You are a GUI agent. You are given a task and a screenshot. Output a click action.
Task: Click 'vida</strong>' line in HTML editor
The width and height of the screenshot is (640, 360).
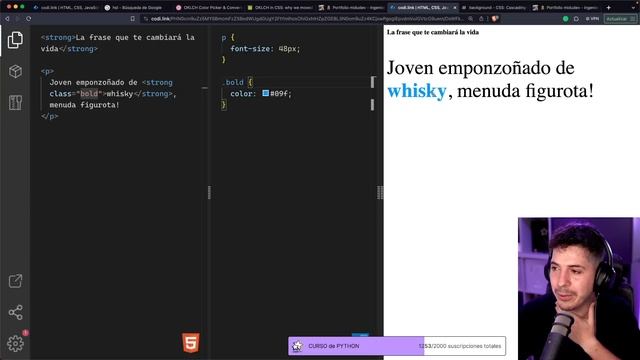point(69,49)
